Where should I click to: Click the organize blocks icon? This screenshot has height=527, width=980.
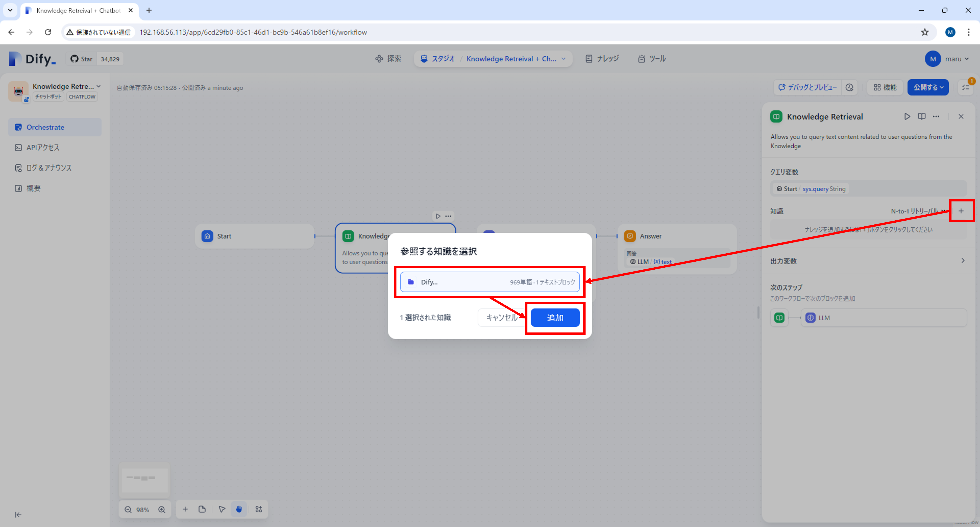pyautogui.click(x=259, y=509)
